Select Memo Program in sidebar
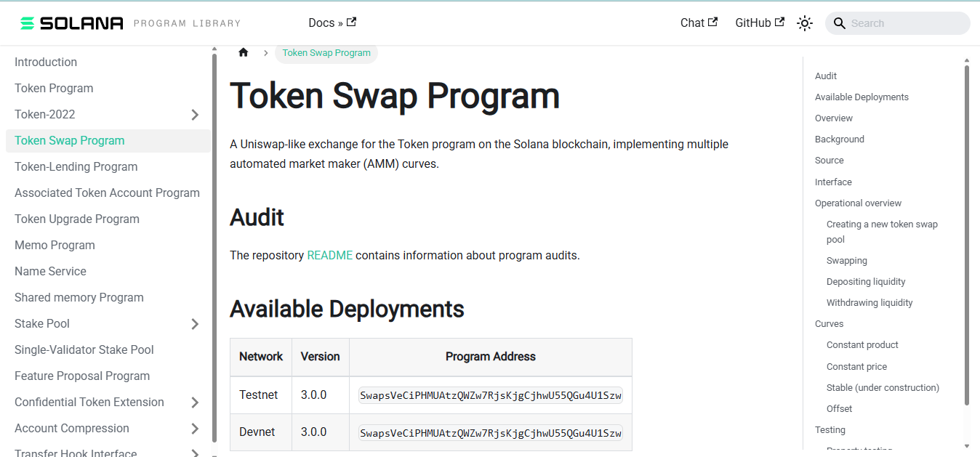The width and height of the screenshot is (980, 457). (x=55, y=245)
